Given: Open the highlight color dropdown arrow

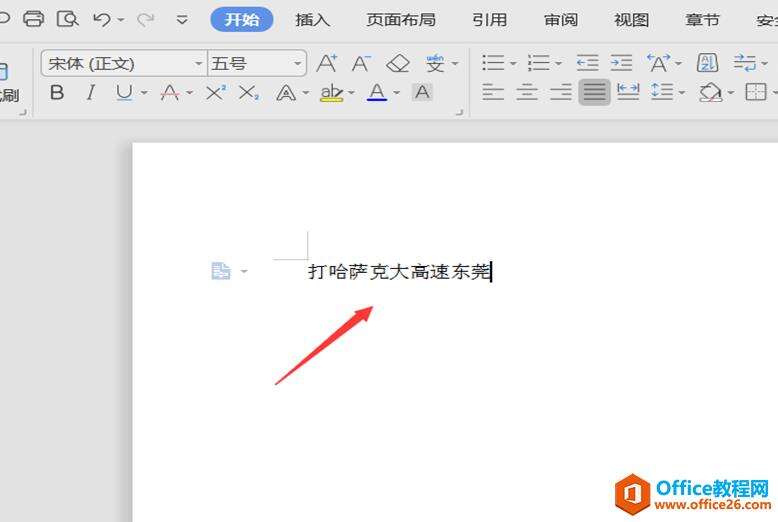Looking at the screenshot, I should point(351,93).
